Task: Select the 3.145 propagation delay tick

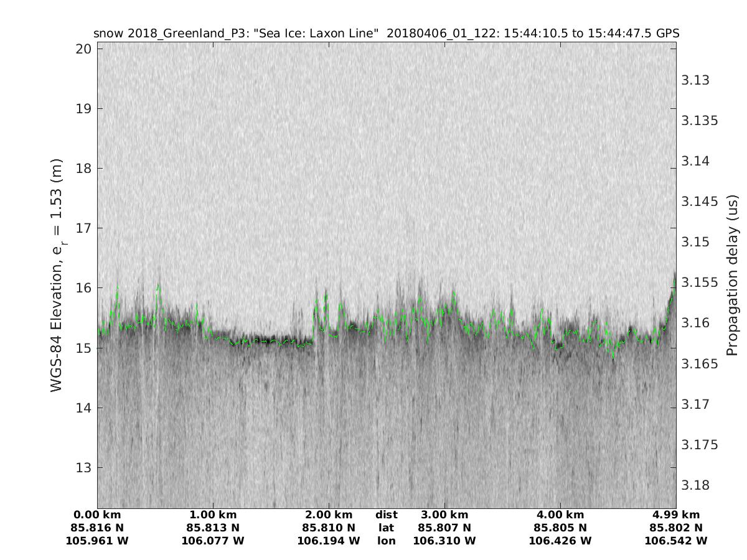Action: (700, 202)
